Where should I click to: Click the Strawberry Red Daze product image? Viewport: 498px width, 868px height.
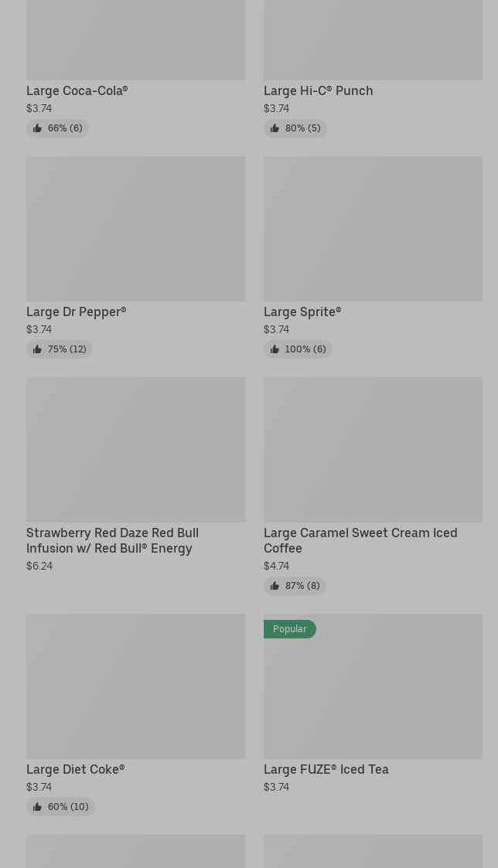(135, 449)
